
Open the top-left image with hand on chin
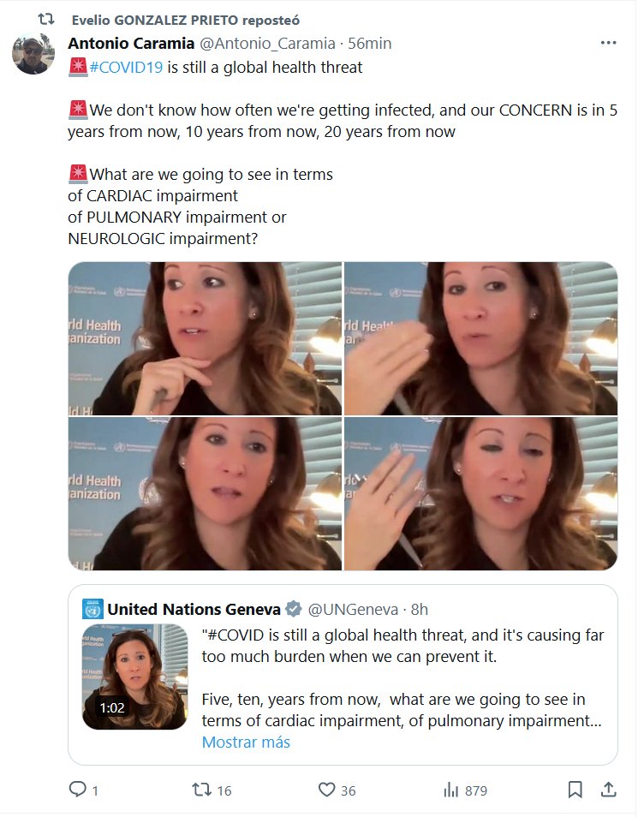(205, 338)
